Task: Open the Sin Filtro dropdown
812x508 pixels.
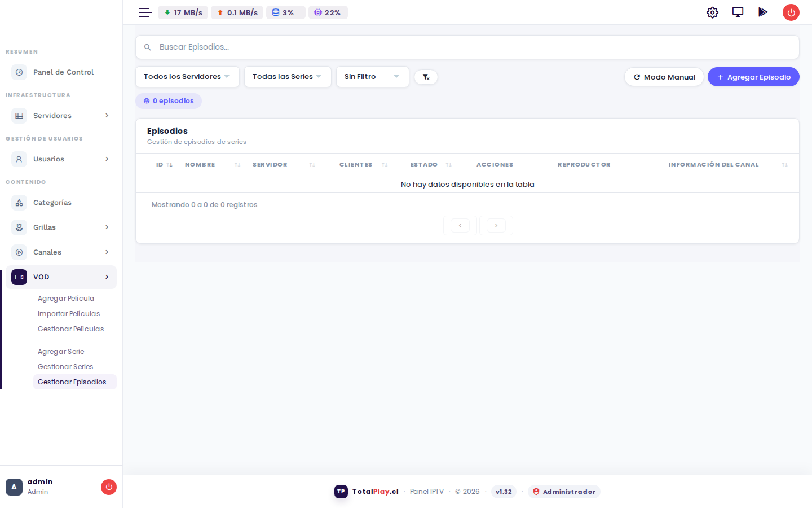Action: [373, 77]
